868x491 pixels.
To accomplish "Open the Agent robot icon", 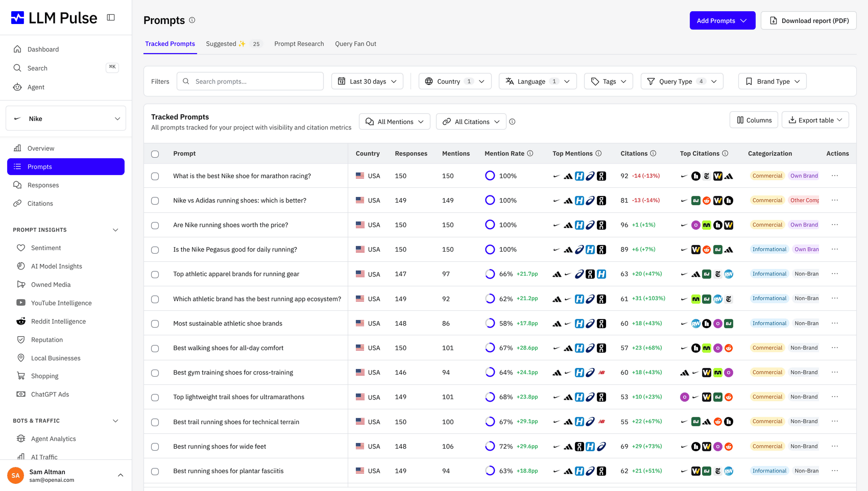I will coord(17,87).
